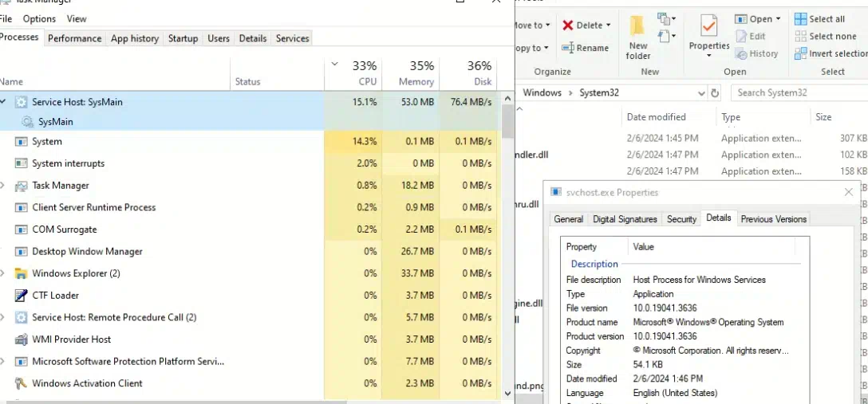Open the Digital Signatures tab
Viewport: 868px width, 404px height.
[x=625, y=219]
